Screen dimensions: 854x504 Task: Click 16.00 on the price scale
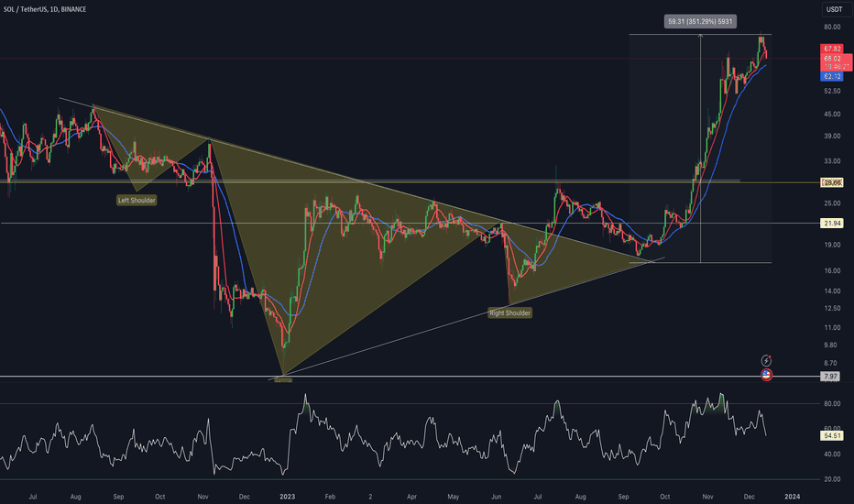click(832, 271)
